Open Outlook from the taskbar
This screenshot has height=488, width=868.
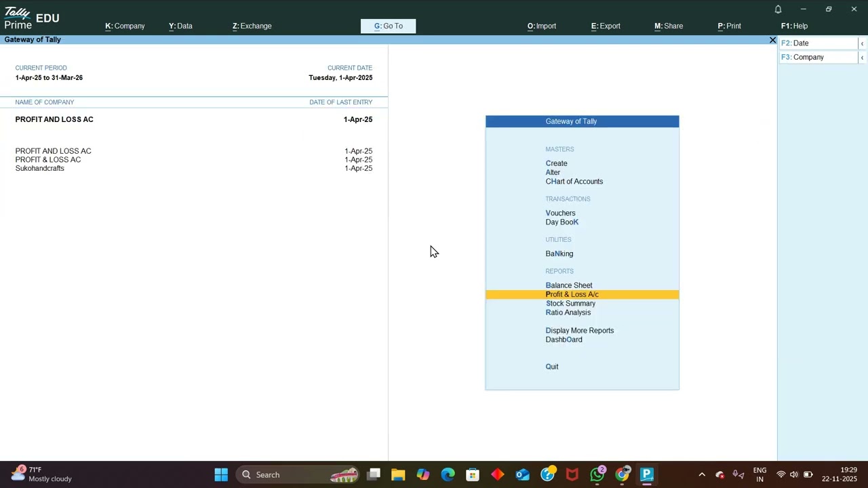click(x=522, y=474)
